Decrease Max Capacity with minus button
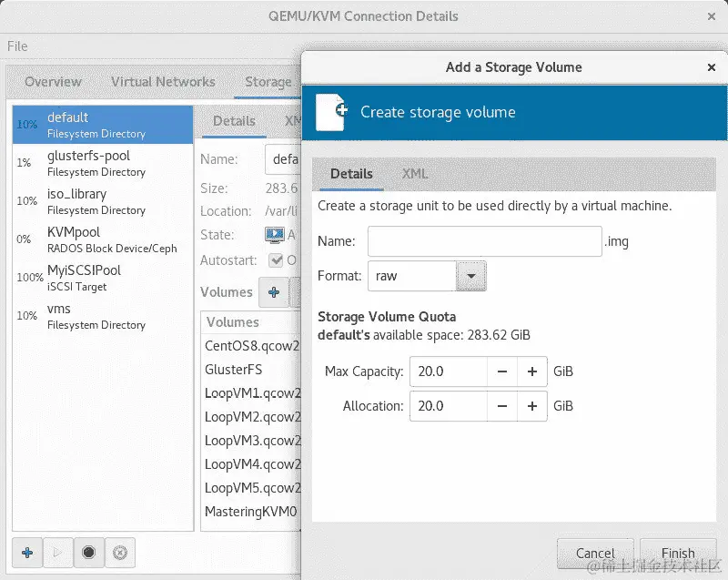 click(x=502, y=371)
